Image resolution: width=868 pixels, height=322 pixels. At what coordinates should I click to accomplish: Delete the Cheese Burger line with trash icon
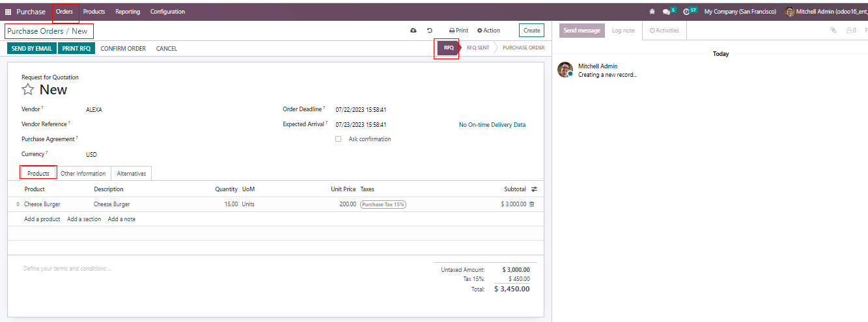[531, 204]
